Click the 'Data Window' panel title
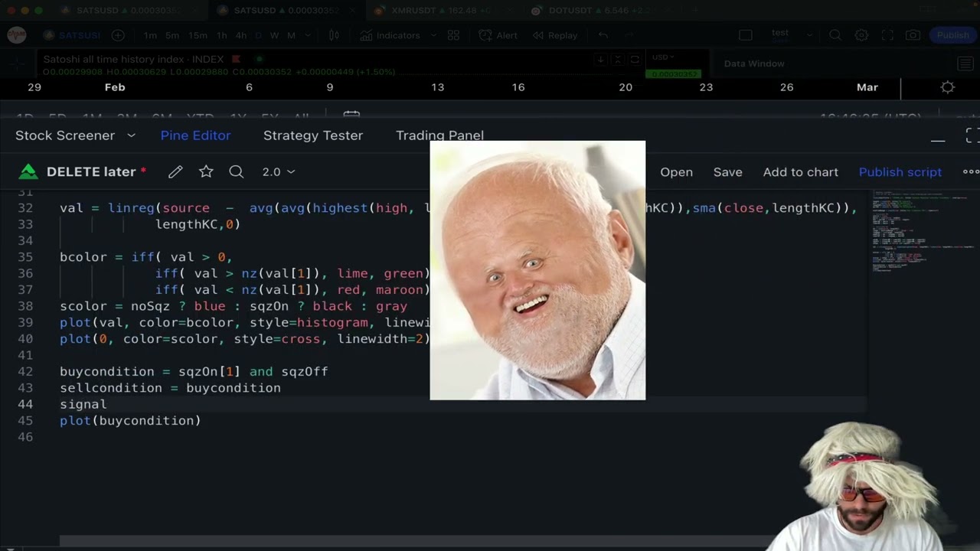 (754, 64)
